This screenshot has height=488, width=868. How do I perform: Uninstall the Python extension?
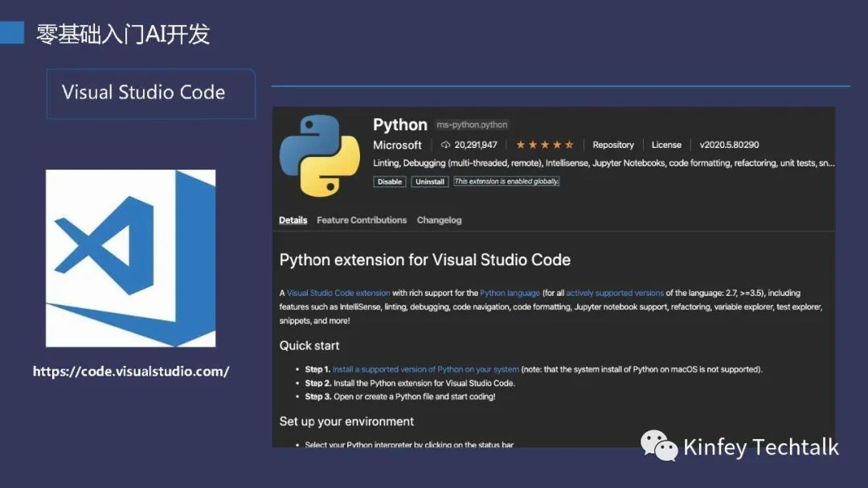429,182
